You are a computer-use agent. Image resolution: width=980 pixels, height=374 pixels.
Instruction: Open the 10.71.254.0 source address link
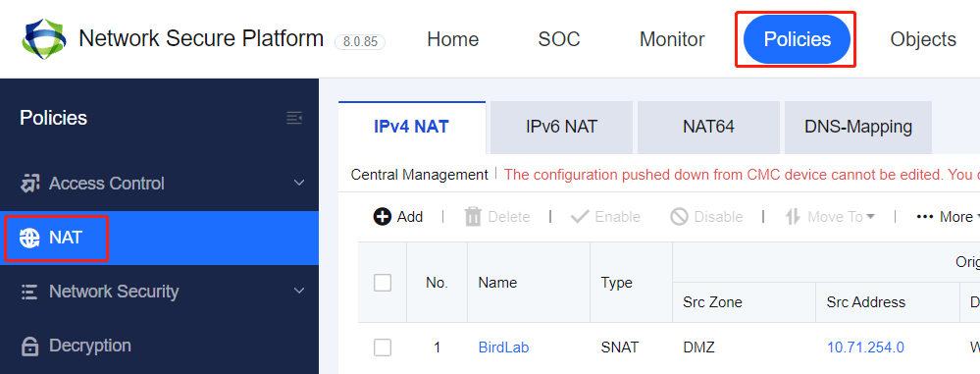(865, 347)
